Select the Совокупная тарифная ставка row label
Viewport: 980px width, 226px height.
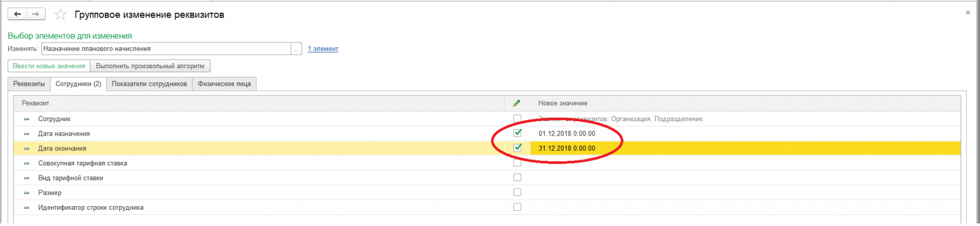[82, 163]
